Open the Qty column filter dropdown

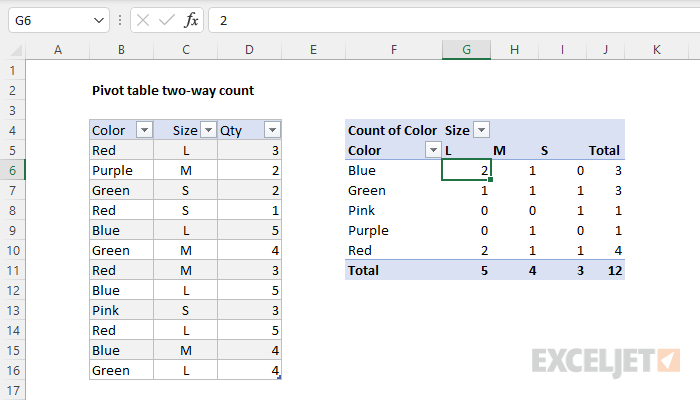pyautogui.click(x=272, y=130)
